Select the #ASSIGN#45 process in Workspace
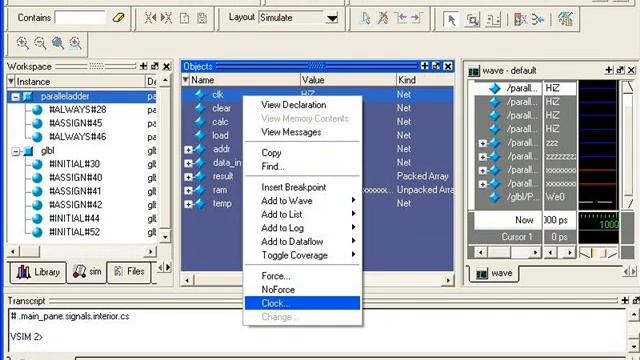 coord(76,123)
